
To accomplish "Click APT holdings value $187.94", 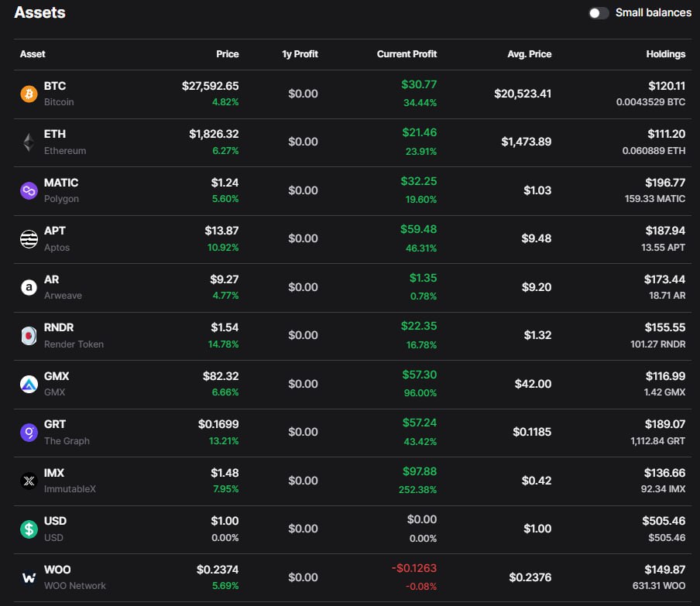I will click(x=665, y=231).
